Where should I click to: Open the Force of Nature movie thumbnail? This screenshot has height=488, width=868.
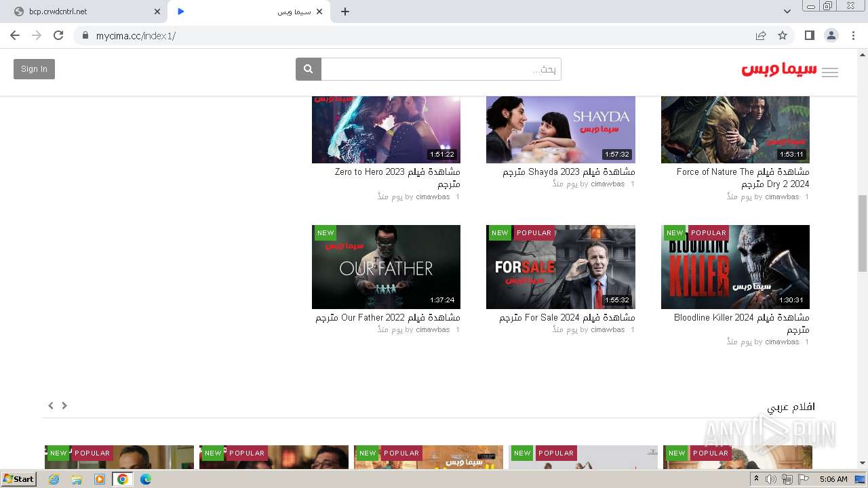pyautogui.click(x=735, y=129)
